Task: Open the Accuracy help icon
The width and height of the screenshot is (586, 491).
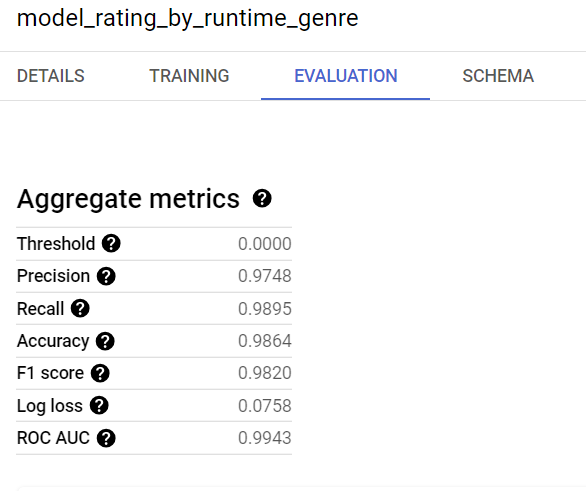Action: [105, 341]
